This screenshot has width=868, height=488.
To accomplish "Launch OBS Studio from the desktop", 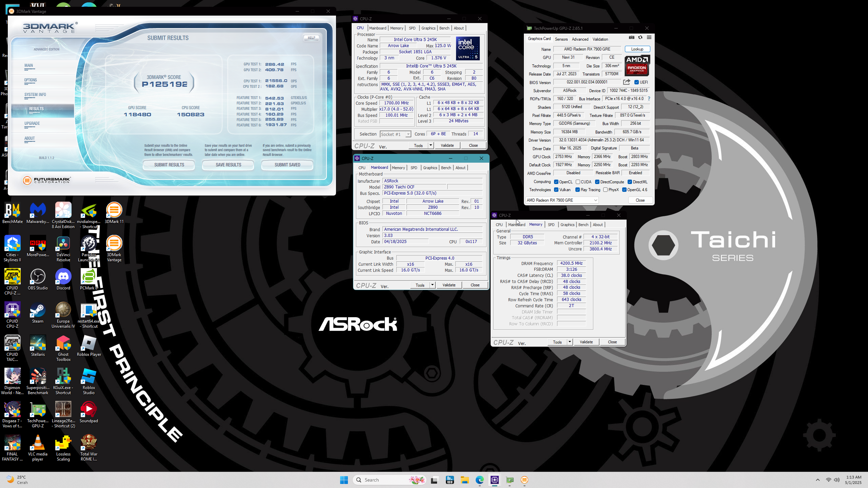I will pos(38,279).
